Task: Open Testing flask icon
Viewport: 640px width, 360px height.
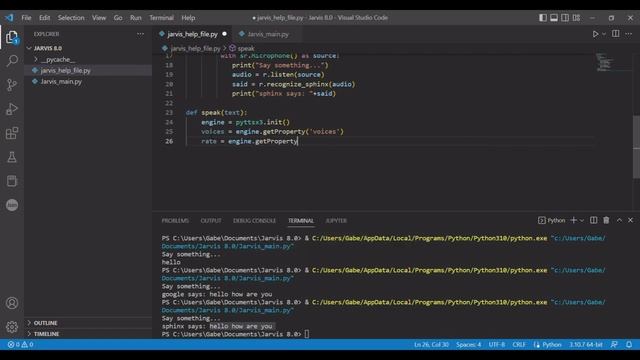Action: (x=12, y=157)
